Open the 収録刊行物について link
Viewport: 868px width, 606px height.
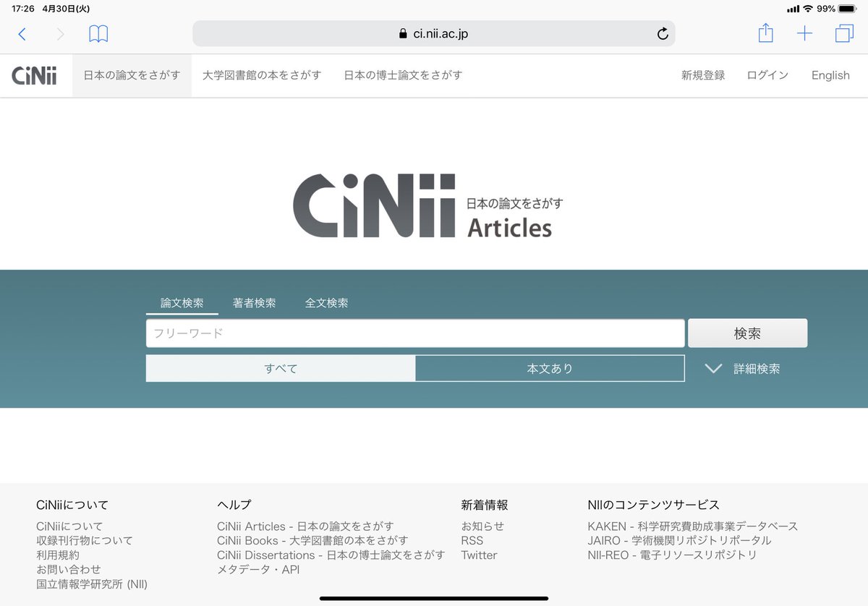coord(85,540)
